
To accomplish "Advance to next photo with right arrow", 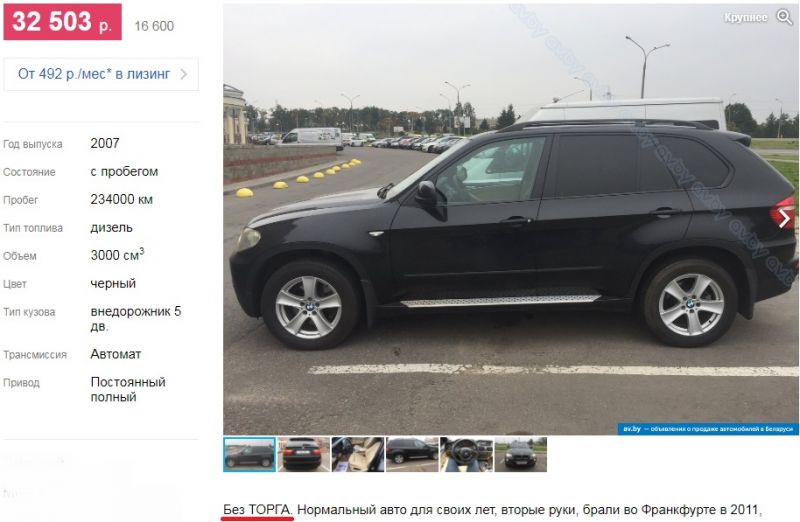I will [784, 218].
